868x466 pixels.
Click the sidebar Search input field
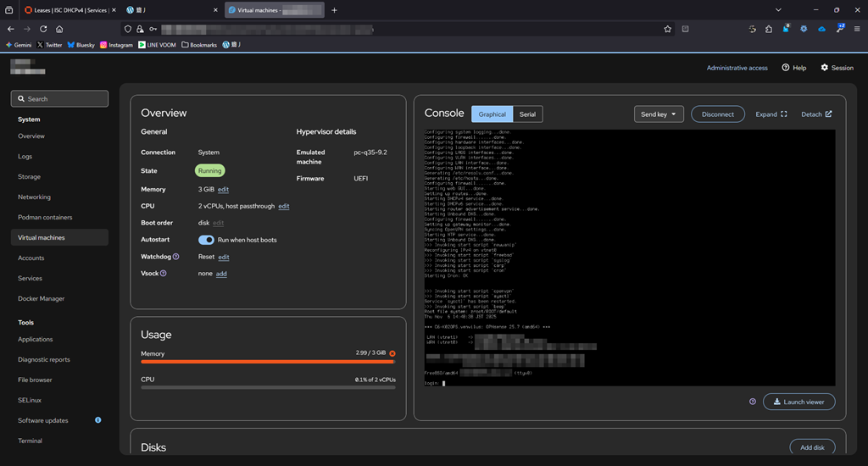point(59,99)
